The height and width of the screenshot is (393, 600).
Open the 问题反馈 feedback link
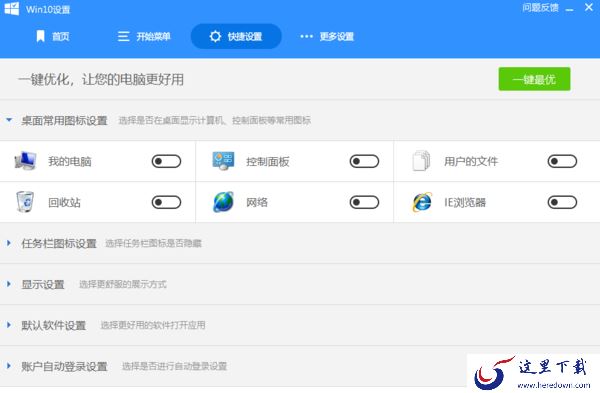pyautogui.click(x=540, y=7)
